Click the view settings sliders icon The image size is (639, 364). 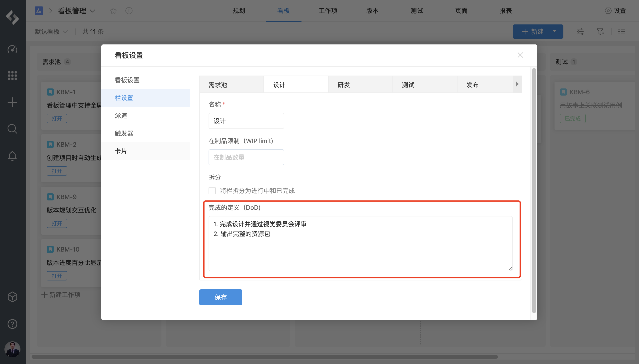pyautogui.click(x=580, y=32)
